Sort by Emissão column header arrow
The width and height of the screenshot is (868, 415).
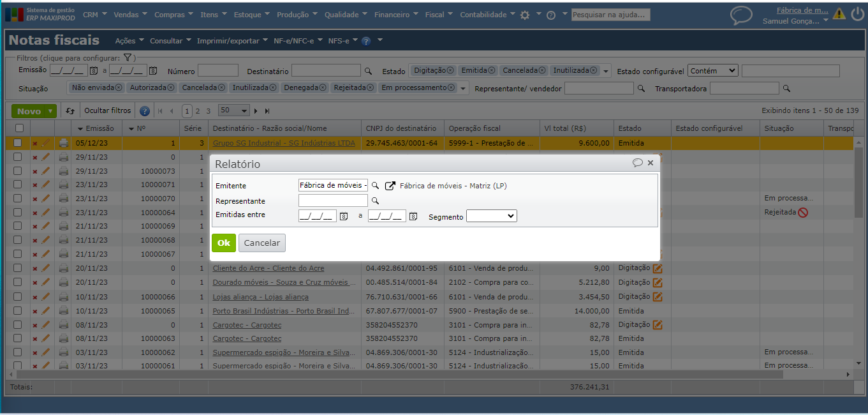pos(80,129)
